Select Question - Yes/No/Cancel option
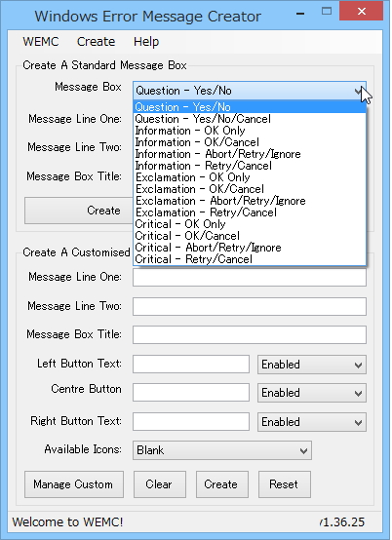The height and width of the screenshot is (540, 392). tap(250, 119)
